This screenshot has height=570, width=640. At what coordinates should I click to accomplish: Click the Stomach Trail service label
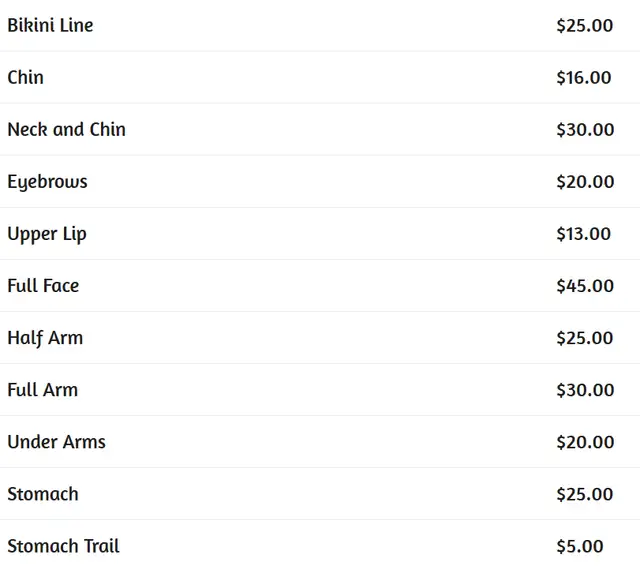point(63,546)
